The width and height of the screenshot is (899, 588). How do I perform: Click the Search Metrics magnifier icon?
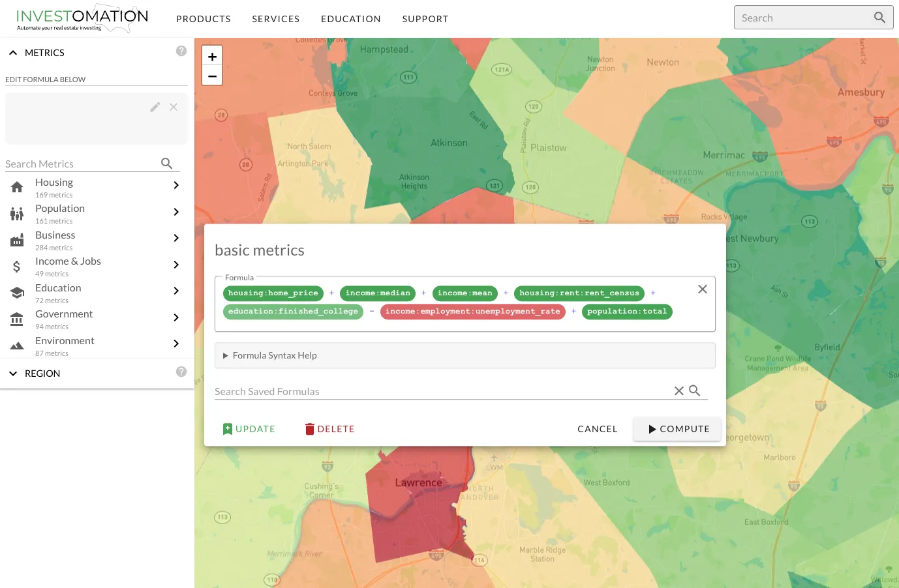(166, 164)
